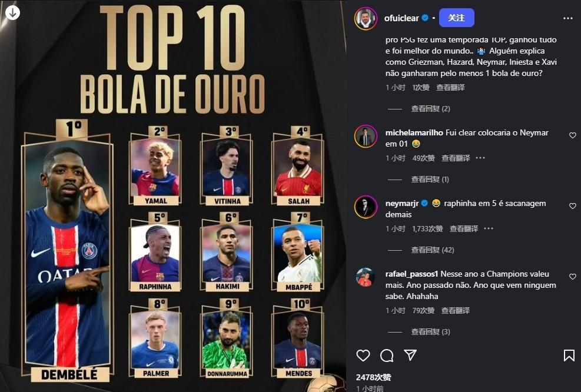The height and width of the screenshot is (392, 581).
Task: Share post via paper plane icon
Action: (410, 355)
